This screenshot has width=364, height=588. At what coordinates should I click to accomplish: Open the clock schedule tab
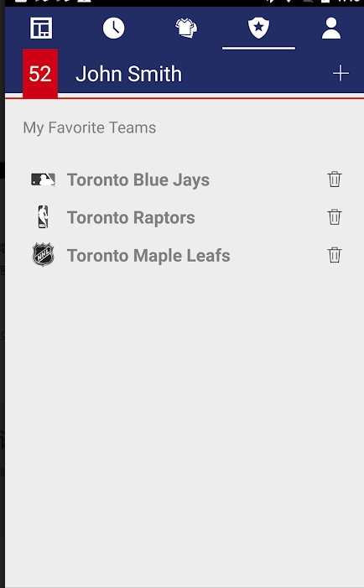[x=113, y=29]
